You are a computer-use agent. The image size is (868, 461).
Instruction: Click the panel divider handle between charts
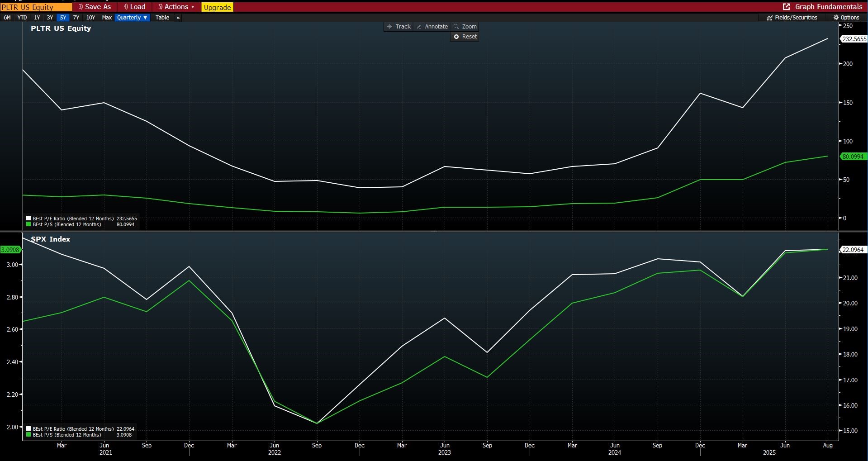(434, 231)
